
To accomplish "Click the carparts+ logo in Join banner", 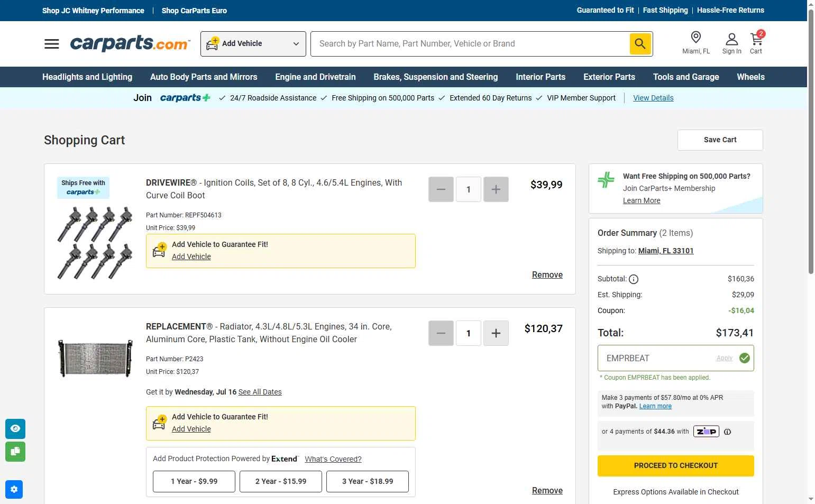I will pos(185,98).
